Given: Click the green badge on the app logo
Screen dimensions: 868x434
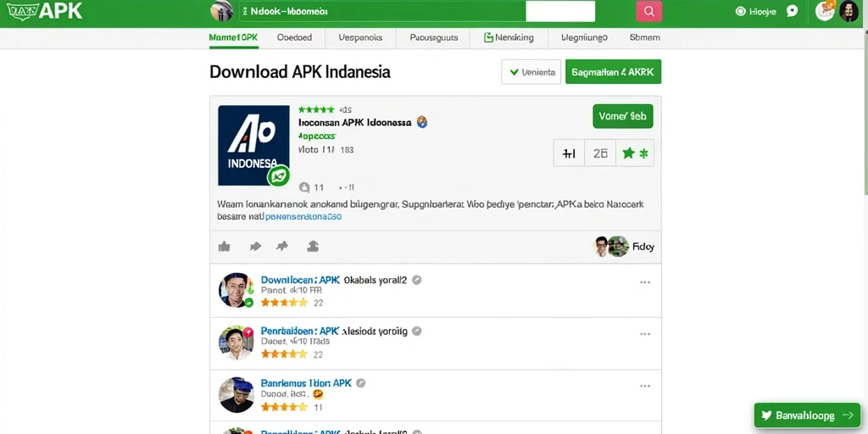Looking at the screenshot, I should pos(278,176).
